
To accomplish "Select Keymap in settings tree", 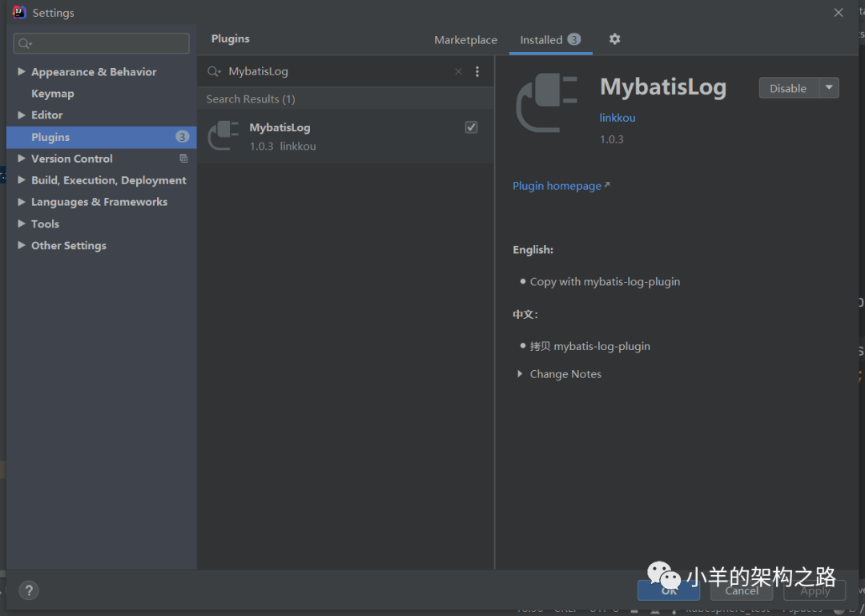I will (52, 93).
